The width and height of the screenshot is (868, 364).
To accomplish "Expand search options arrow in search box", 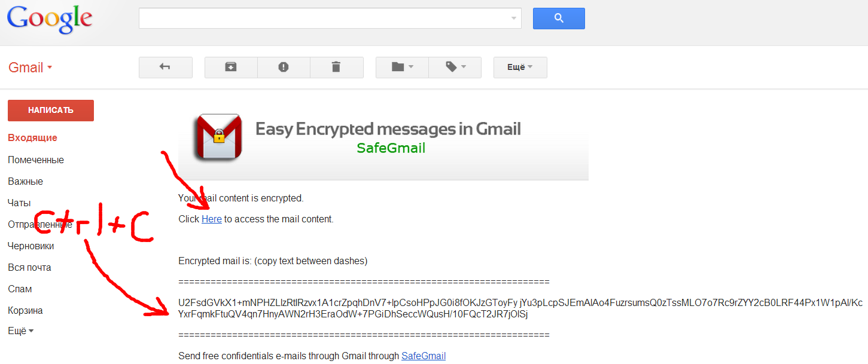I will click(513, 19).
